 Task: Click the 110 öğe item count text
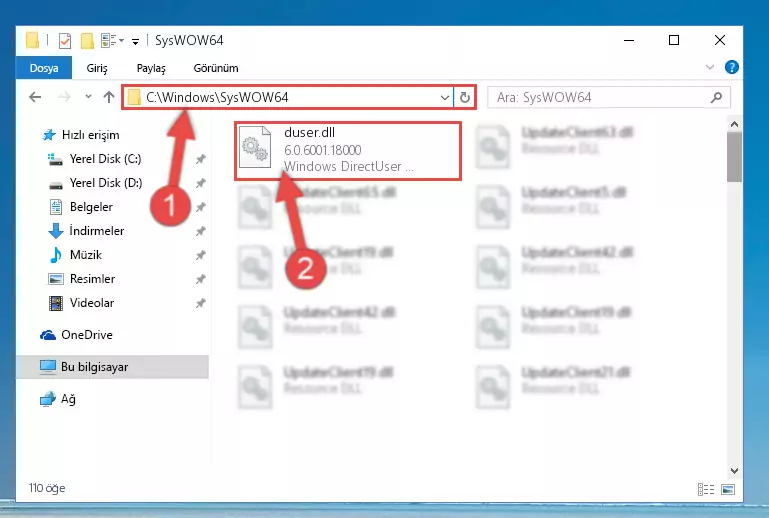tap(47, 488)
